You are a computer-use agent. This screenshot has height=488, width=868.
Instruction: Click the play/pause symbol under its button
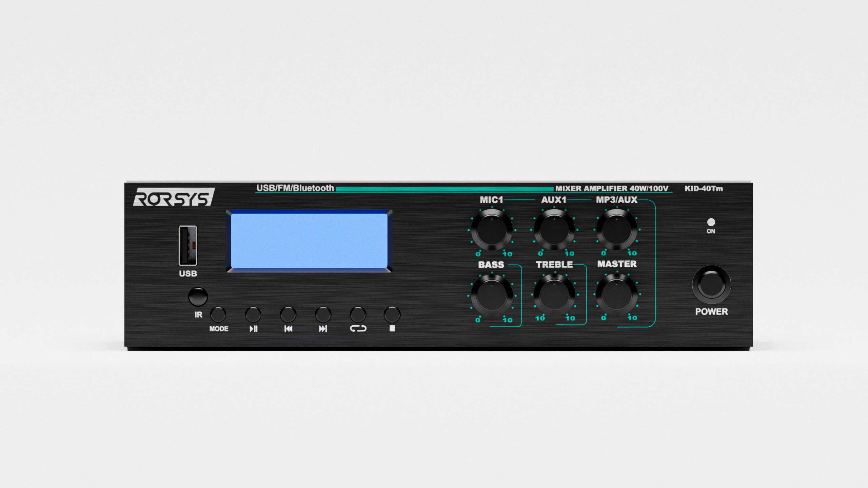[x=254, y=329]
